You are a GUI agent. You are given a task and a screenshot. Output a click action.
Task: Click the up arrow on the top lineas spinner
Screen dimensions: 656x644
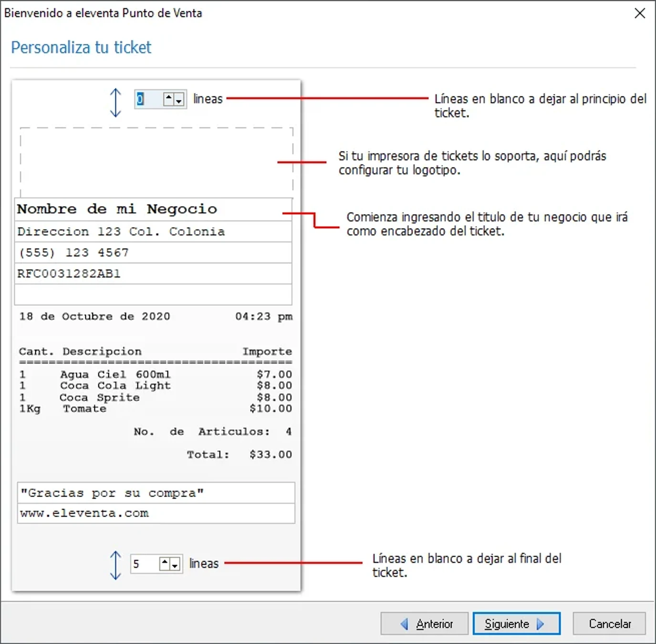click(x=169, y=96)
